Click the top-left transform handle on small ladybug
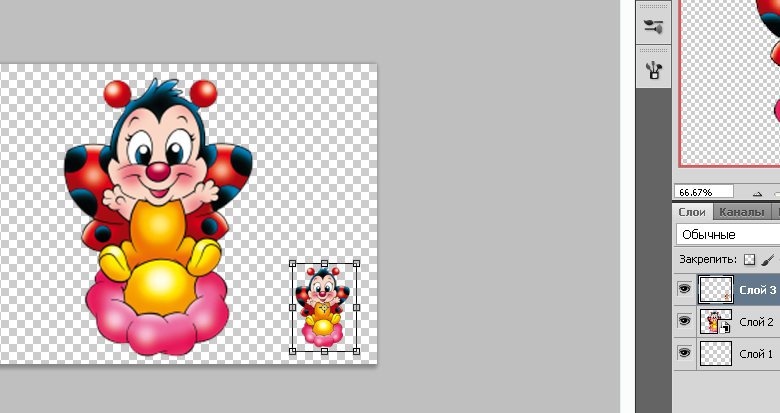 point(293,264)
